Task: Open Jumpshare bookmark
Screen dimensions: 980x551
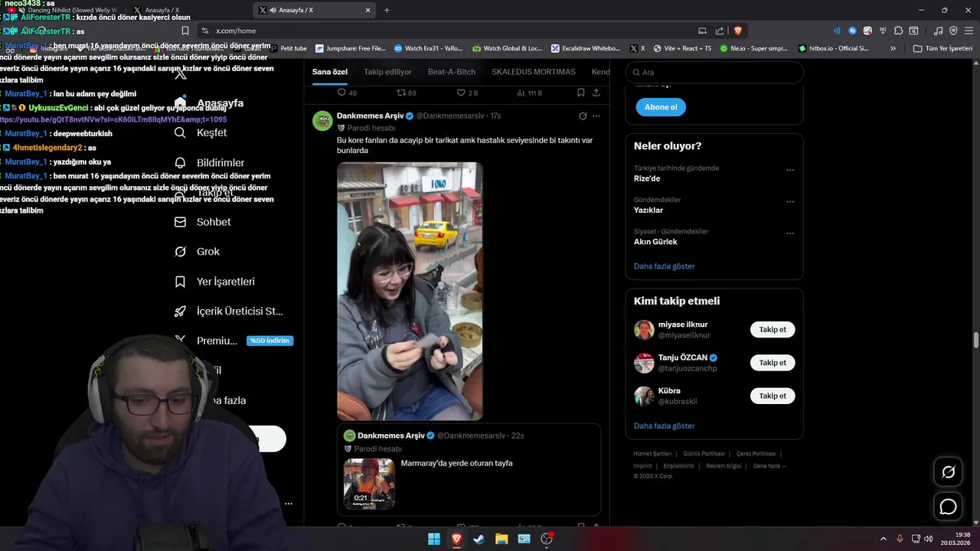Action: pyautogui.click(x=351, y=48)
